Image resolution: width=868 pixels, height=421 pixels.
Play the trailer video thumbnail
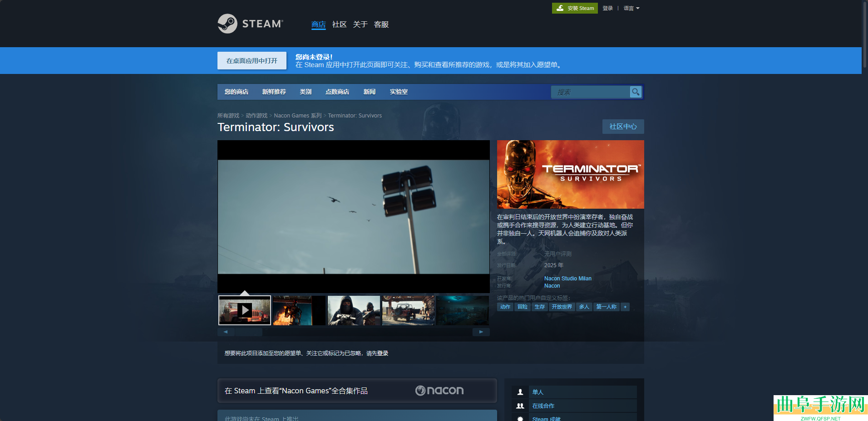245,310
